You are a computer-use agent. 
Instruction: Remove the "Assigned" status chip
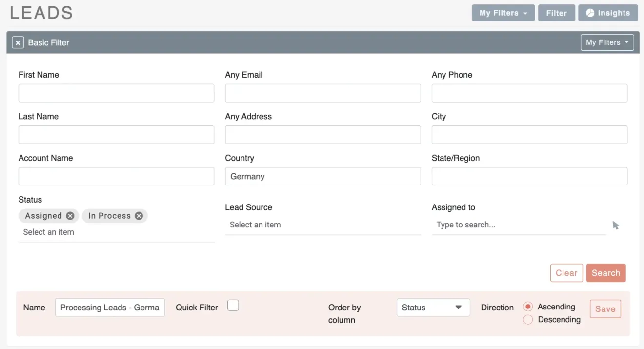(70, 215)
